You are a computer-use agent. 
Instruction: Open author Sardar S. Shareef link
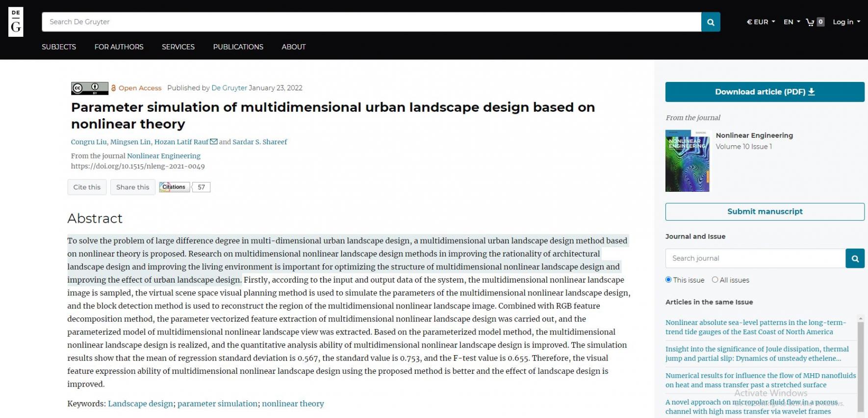[x=260, y=142]
